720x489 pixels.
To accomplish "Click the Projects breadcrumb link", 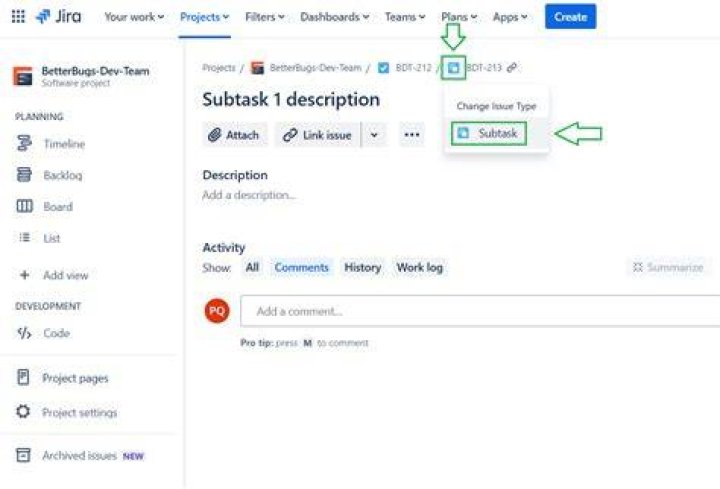I will tap(219, 68).
